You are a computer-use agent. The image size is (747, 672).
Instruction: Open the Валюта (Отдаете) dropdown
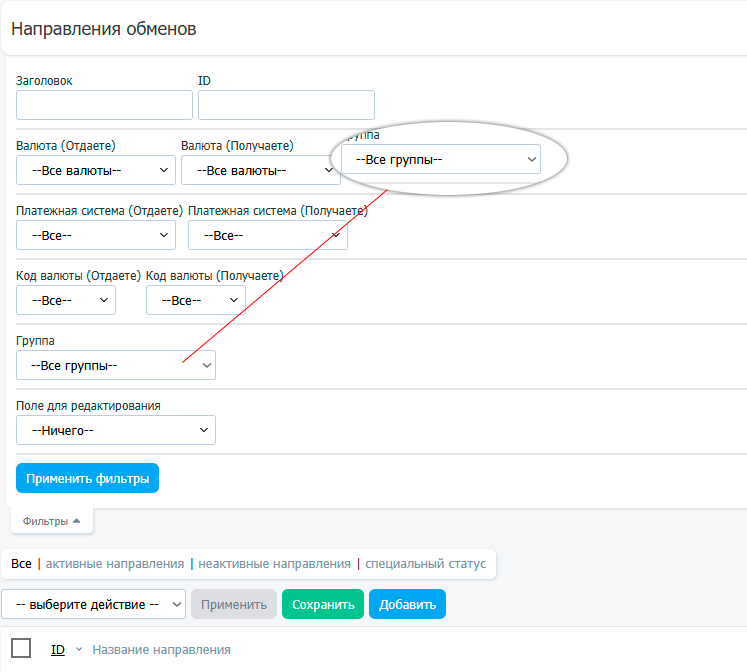pyautogui.click(x=96, y=170)
